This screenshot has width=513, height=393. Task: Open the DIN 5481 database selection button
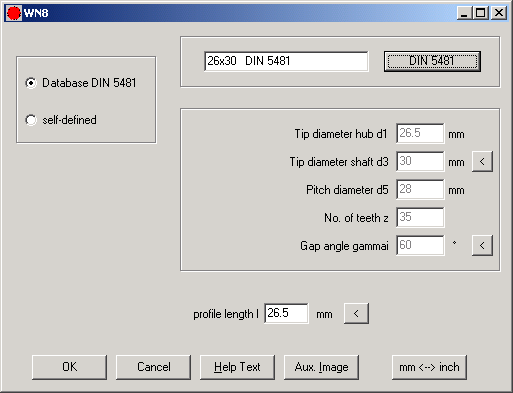click(432, 61)
